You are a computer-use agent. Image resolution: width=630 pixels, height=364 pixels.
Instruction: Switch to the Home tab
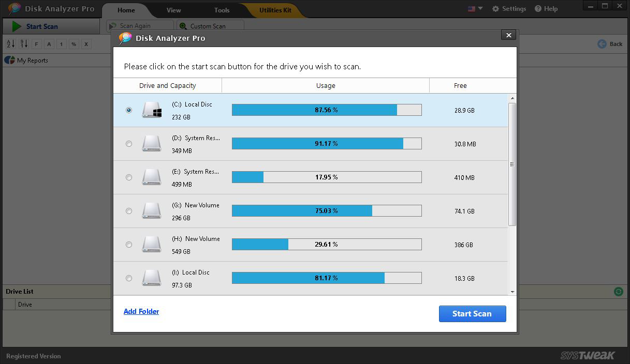126,10
